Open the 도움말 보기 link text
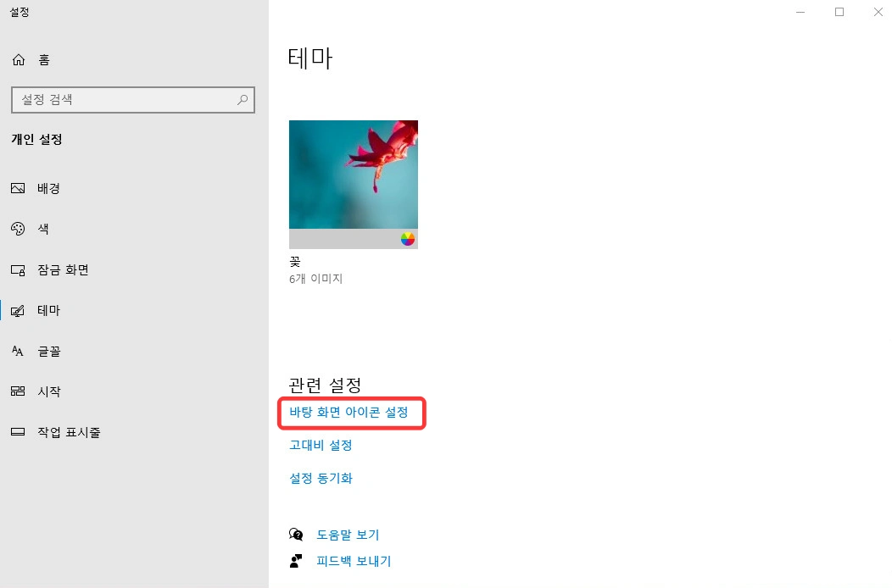The height and width of the screenshot is (588, 892). [348, 535]
